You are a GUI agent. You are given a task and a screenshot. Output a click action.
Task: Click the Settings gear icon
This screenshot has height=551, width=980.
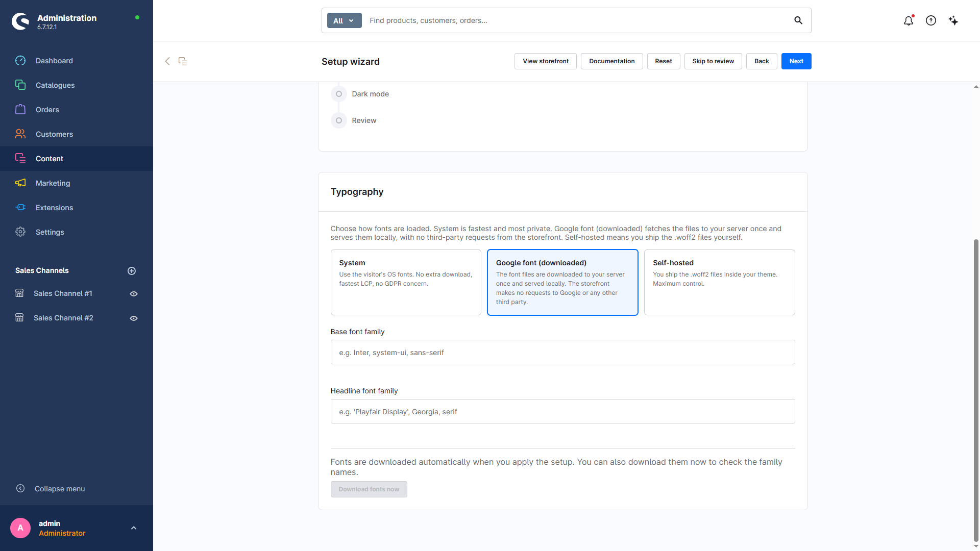pyautogui.click(x=20, y=232)
